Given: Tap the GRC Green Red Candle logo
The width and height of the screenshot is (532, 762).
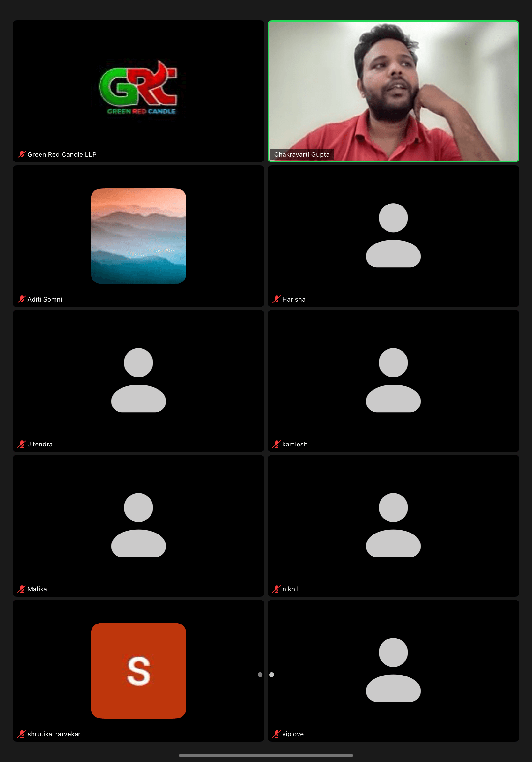Looking at the screenshot, I should (x=138, y=88).
